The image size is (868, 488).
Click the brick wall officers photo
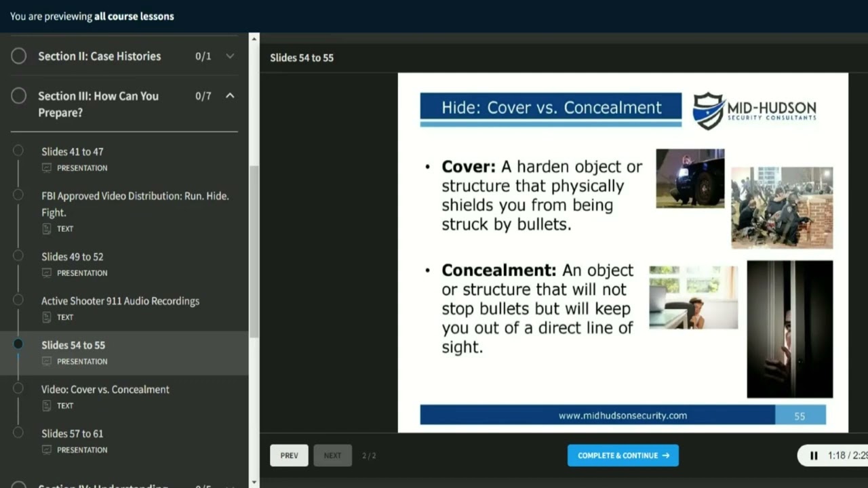pos(782,207)
